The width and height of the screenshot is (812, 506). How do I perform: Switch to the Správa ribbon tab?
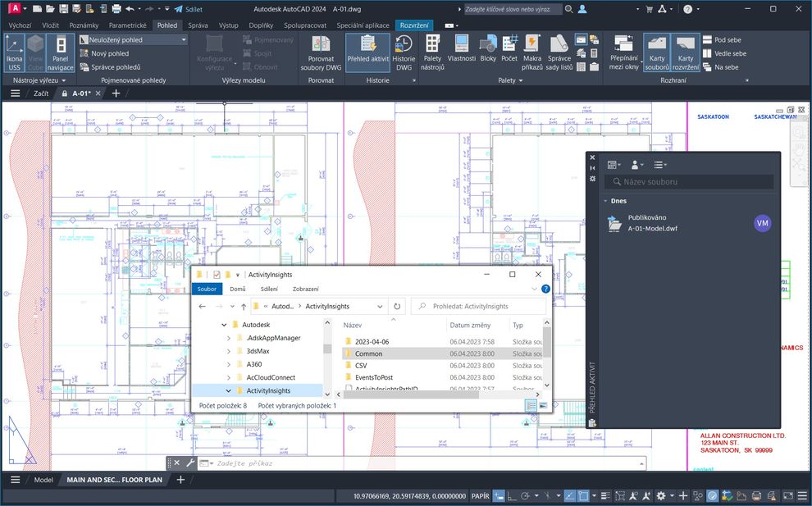[198, 25]
